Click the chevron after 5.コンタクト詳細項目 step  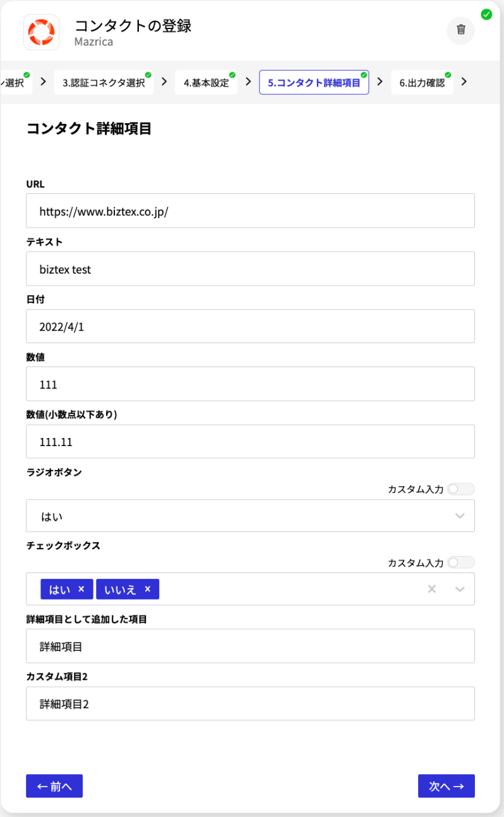point(380,82)
